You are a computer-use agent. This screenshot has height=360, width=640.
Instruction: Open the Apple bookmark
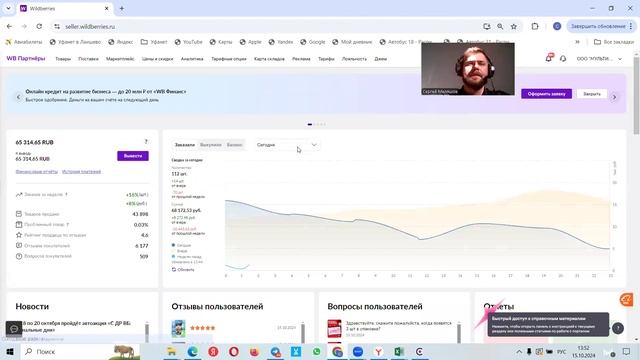point(251,42)
